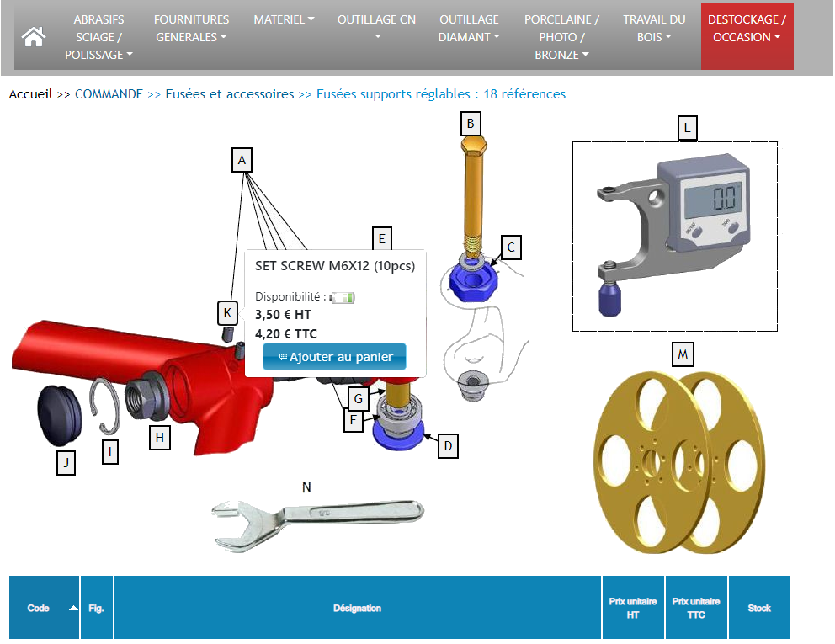Click the wrench image labeled N
This screenshot has height=644, width=835.
317,515
